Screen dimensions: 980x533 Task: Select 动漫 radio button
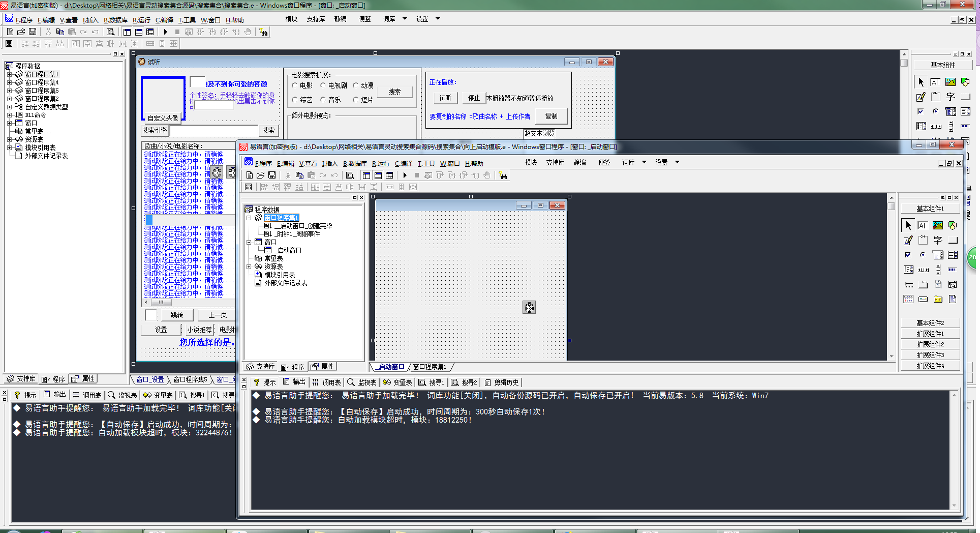click(363, 85)
